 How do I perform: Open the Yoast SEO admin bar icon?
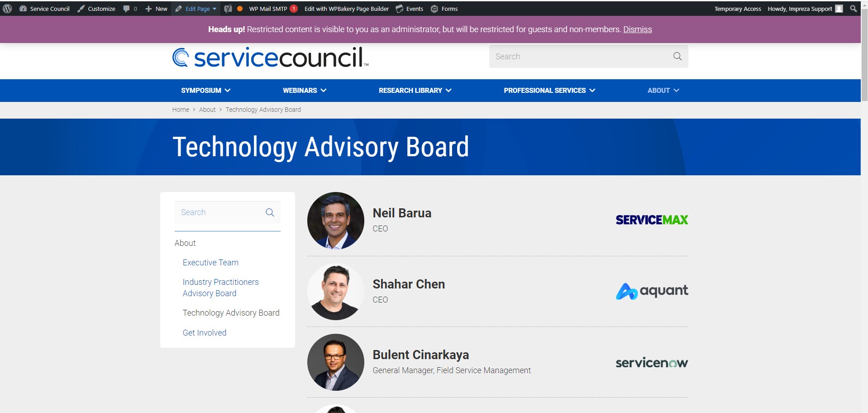229,8
